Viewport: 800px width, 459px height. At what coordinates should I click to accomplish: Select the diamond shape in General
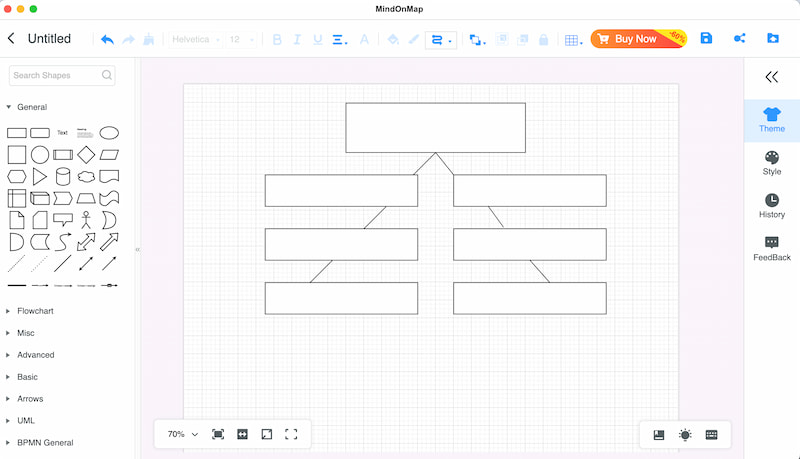pyautogui.click(x=86, y=155)
